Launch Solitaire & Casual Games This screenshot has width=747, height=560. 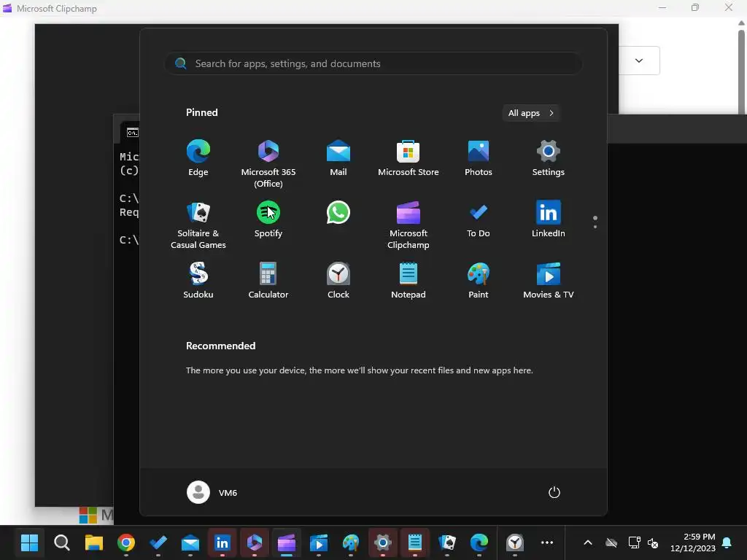(198, 225)
